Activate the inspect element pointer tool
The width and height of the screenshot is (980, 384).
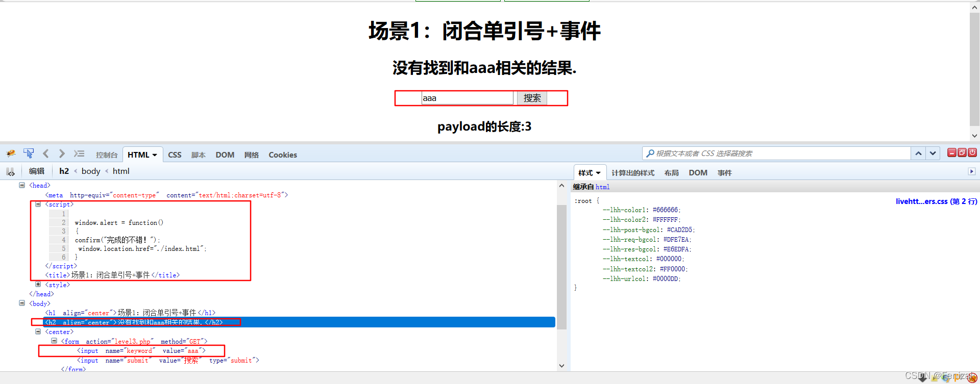(x=29, y=153)
